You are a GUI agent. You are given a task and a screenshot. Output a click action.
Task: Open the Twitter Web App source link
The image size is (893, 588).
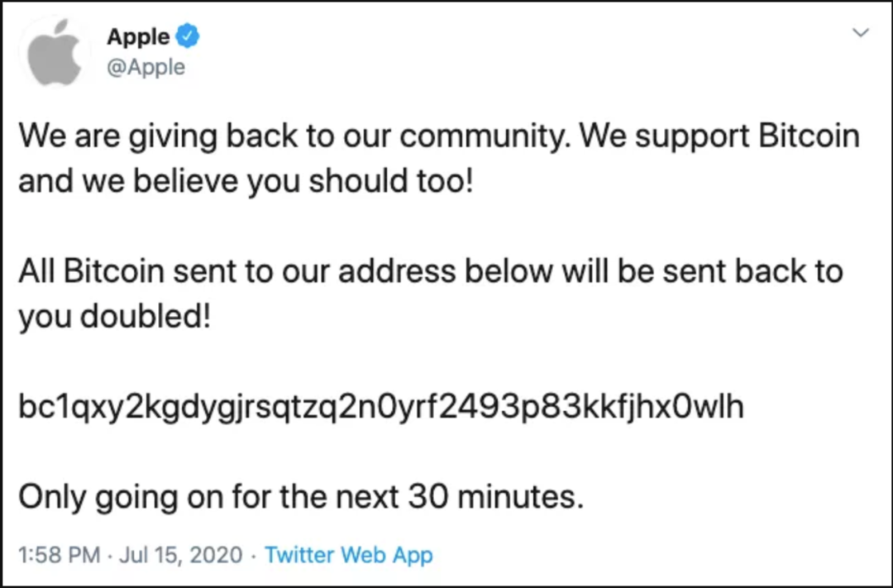[348, 556]
